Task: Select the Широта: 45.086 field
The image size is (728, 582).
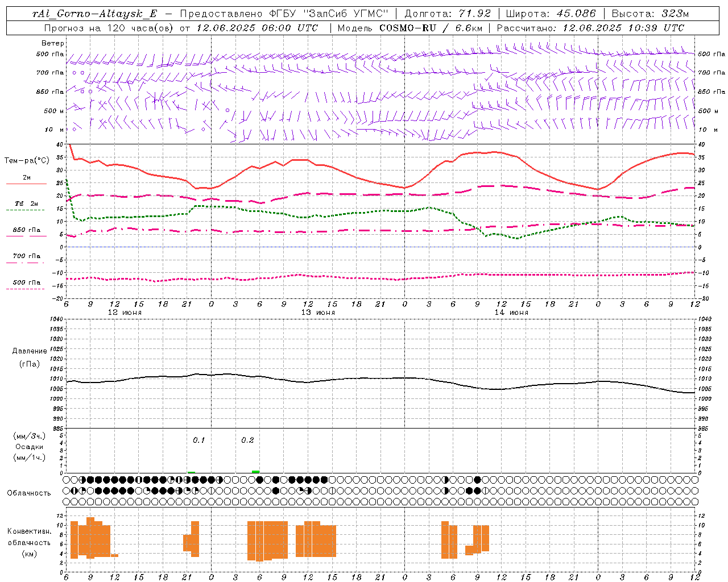Action: click(551, 14)
